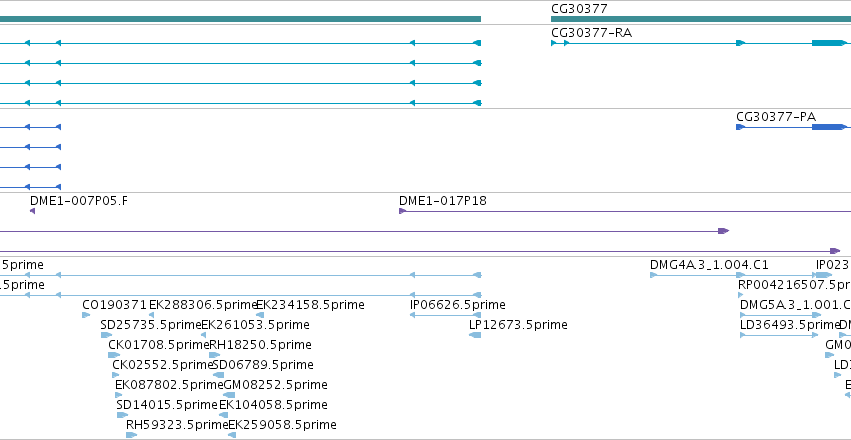Click the DME1-007P05.F arrow marker

pyautogui.click(x=33, y=211)
